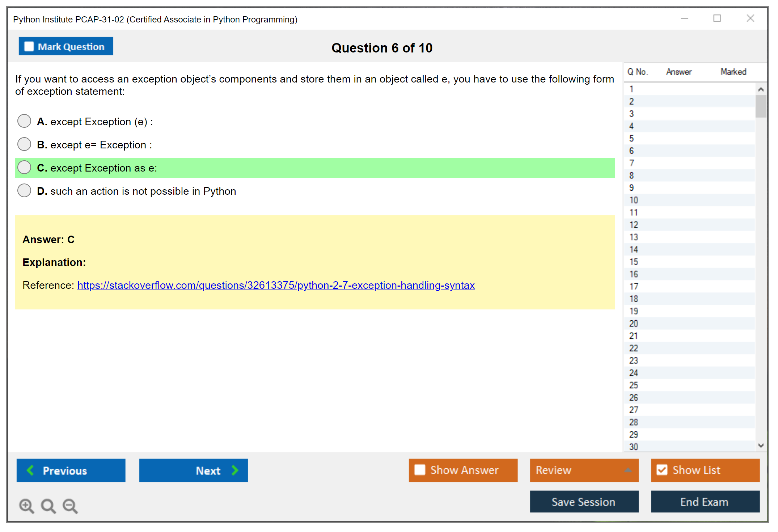Click the Save Session button
This screenshot has width=778, height=532.
point(584,502)
